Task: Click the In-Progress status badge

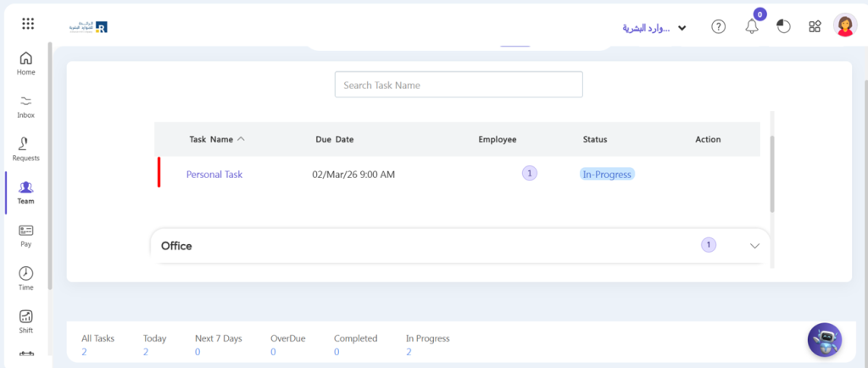Action: 607,175
